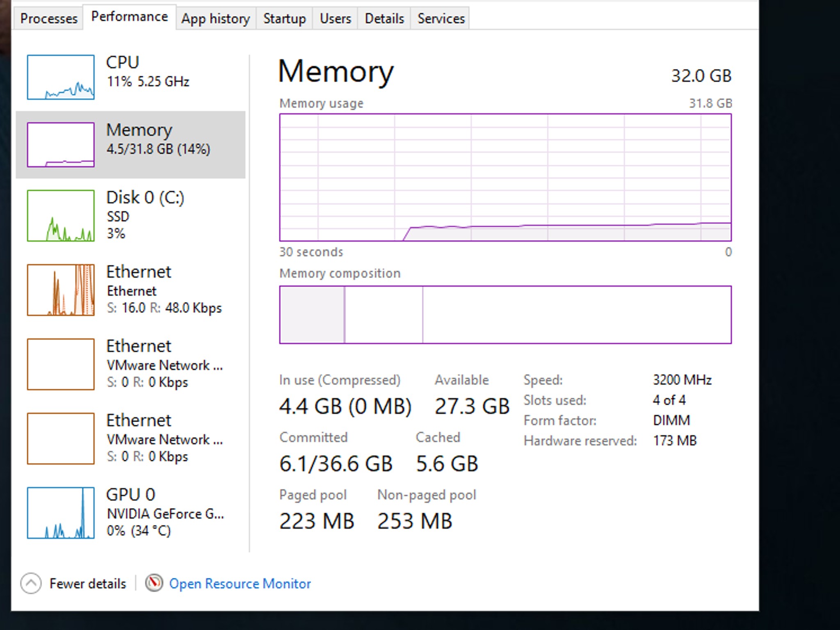
Task: Switch to the Processes tab
Action: (49, 18)
